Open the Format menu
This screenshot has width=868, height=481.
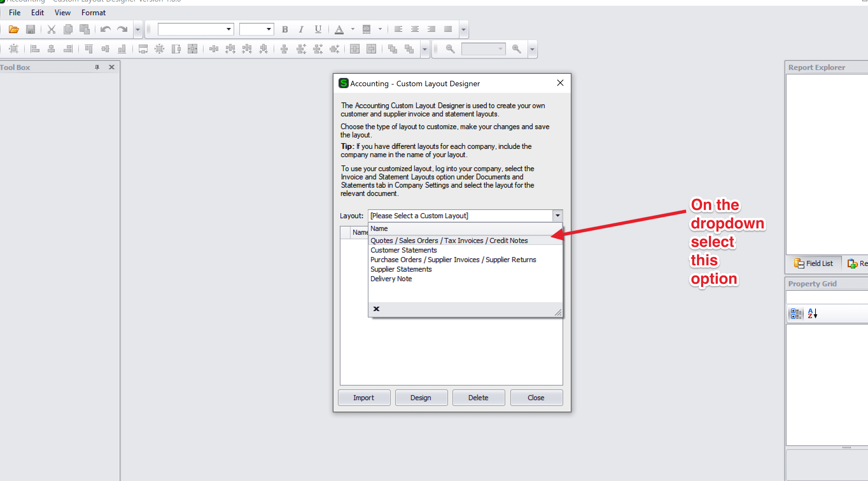[93, 13]
